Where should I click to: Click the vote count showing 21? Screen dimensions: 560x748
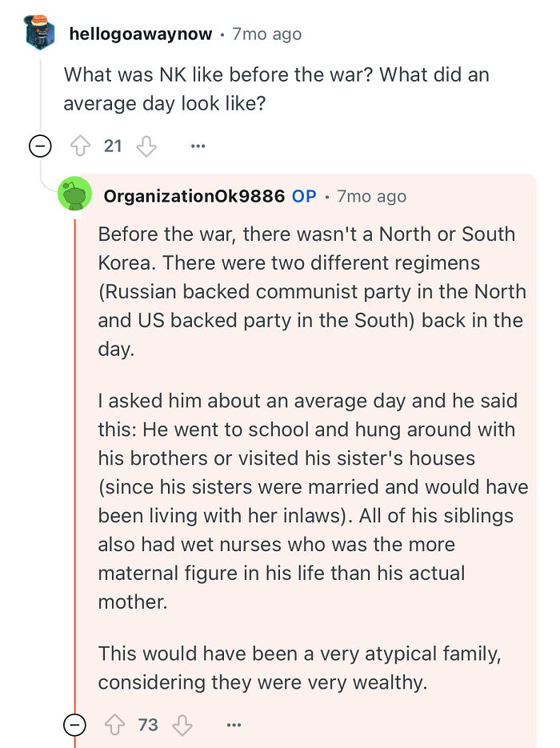tap(113, 146)
